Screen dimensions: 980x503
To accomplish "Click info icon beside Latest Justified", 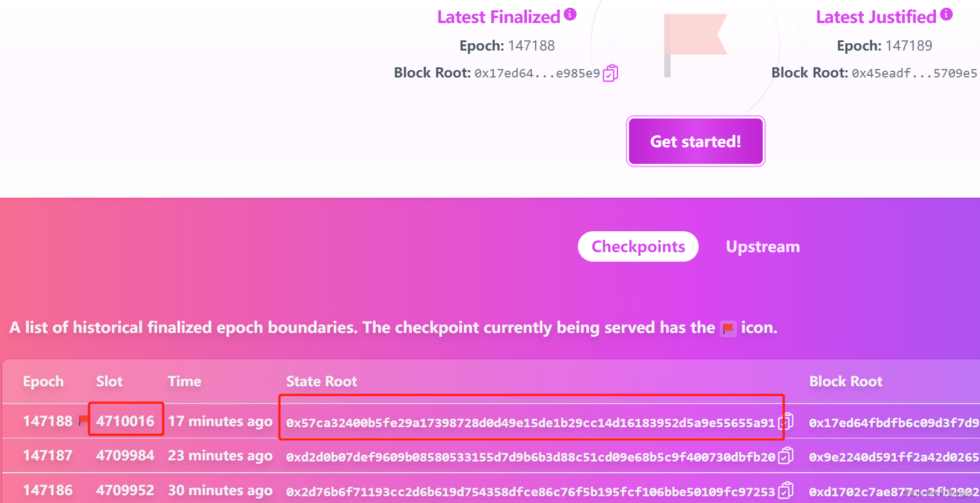I will click(x=946, y=15).
